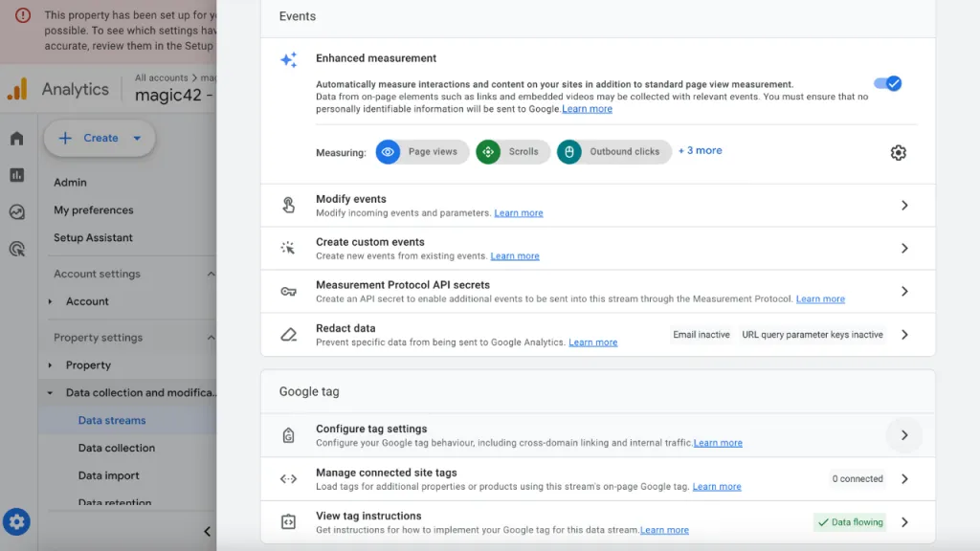Open the Reports bar chart icon

(17, 175)
